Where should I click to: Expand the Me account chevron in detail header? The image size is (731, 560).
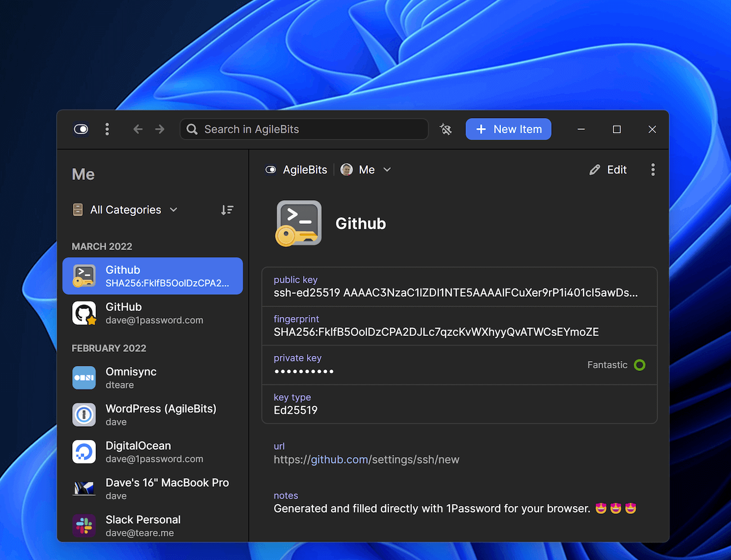tap(387, 169)
